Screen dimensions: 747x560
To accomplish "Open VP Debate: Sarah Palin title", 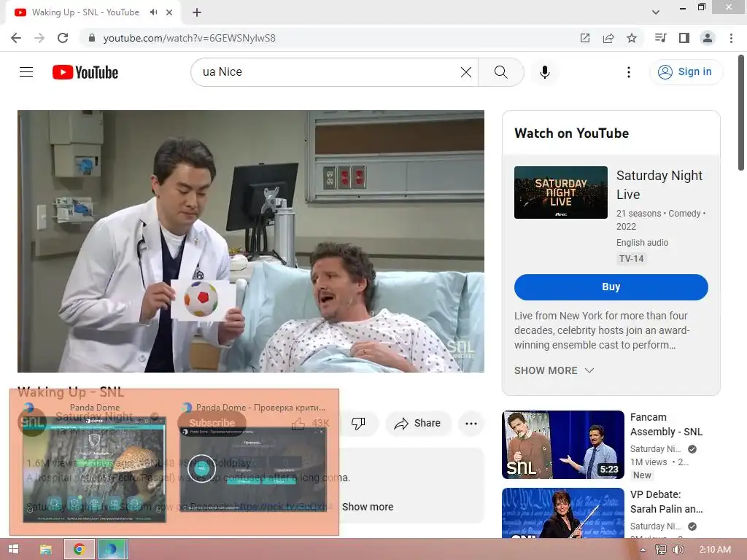I will (x=666, y=502).
